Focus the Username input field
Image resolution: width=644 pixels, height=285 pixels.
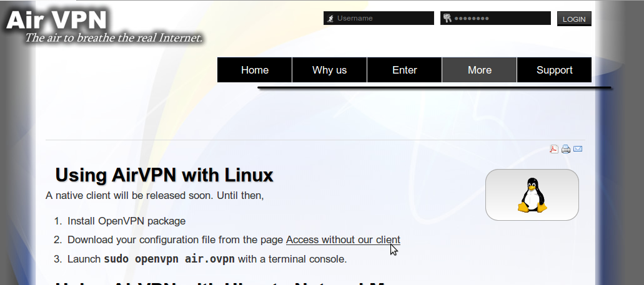click(384, 18)
